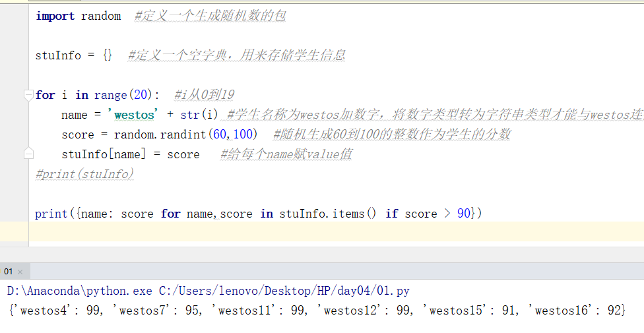Click the 'range(20)' call
This screenshot has width=644, height=333.
coord(123,95)
